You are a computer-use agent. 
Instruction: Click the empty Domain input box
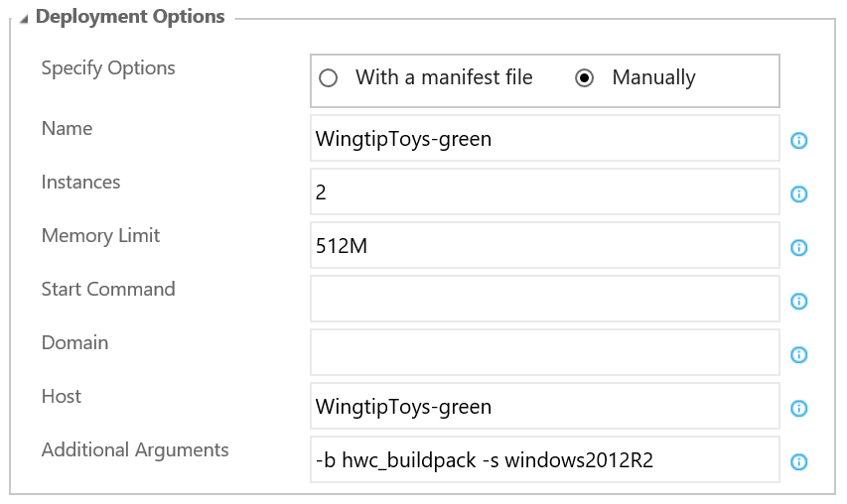544,352
